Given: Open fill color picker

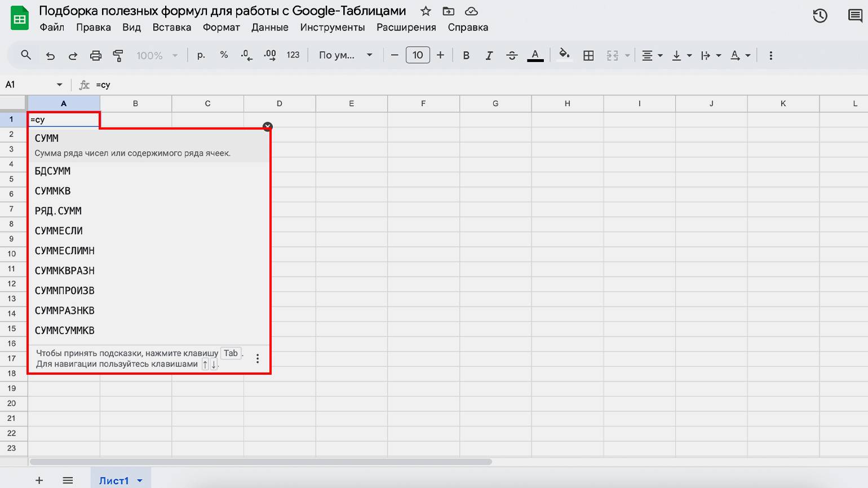Looking at the screenshot, I should point(564,55).
